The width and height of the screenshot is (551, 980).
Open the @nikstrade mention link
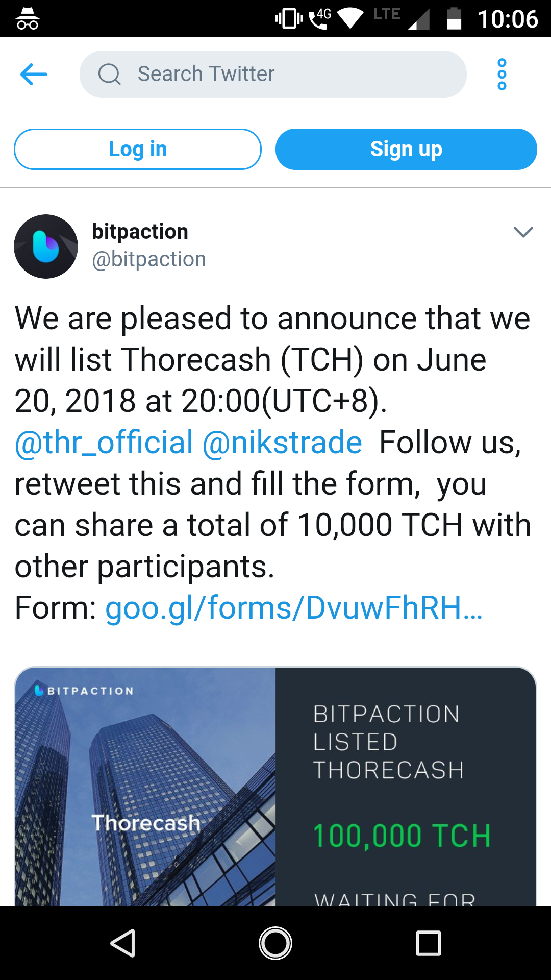(282, 442)
